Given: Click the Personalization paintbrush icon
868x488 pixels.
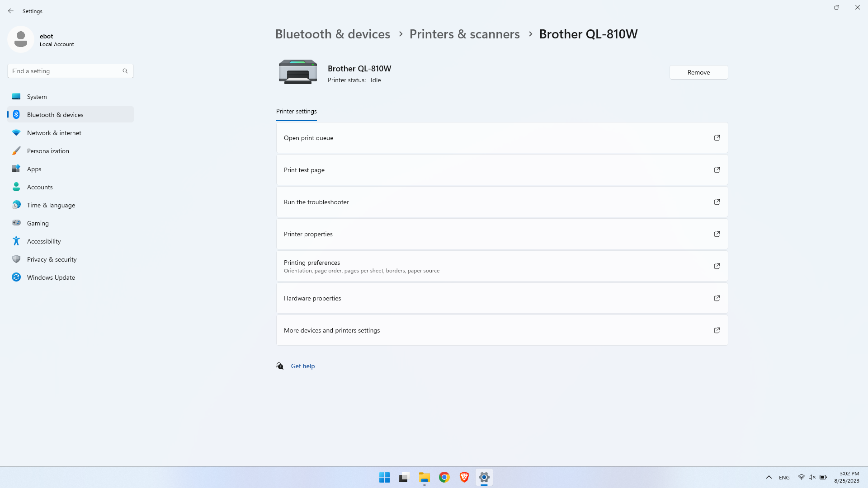Looking at the screenshot, I should click(x=16, y=150).
